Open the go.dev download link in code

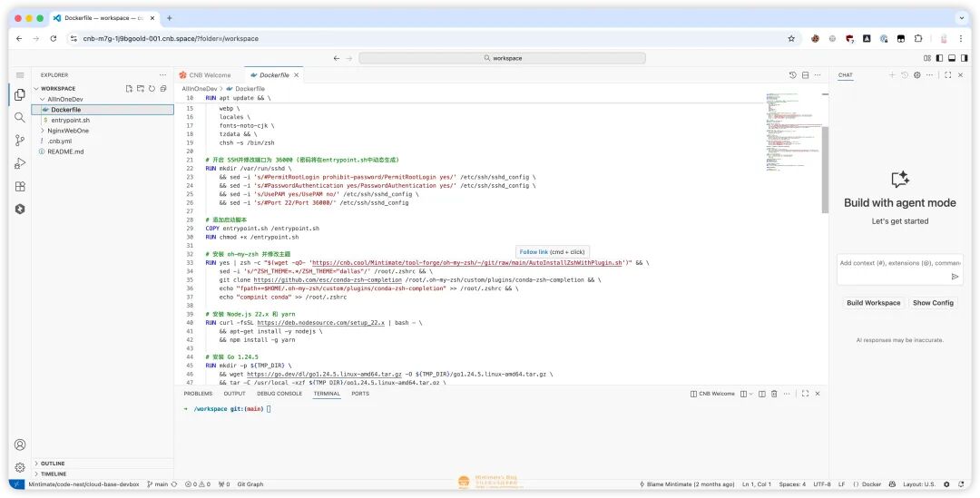324,375
